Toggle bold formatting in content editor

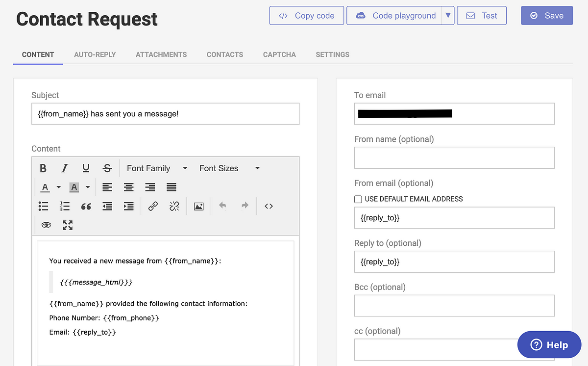click(x=43, y=168)
